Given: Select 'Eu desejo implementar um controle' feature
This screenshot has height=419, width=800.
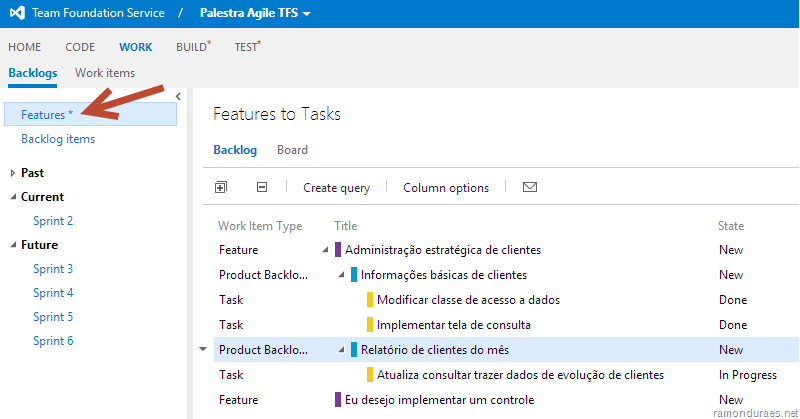Looking at the screenshot, I should (x=440, y=400).
